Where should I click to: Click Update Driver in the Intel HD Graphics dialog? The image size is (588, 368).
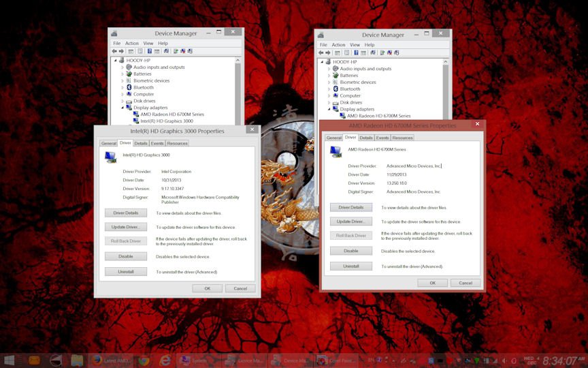click(125, 226)
